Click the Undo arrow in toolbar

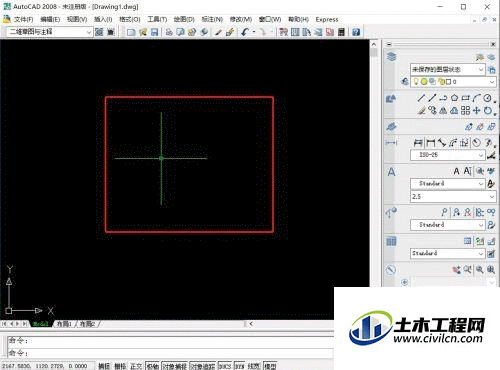pos(245,32)
